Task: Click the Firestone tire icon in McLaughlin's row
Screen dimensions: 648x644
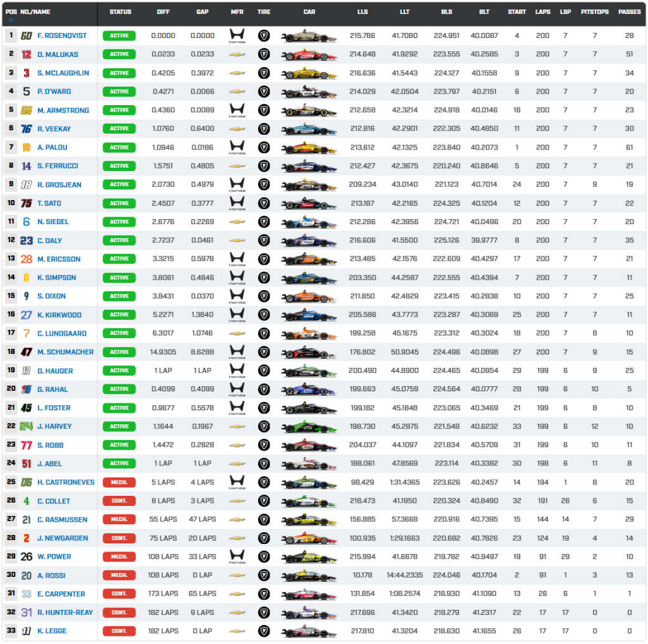Action: click(x=264, y=73)
